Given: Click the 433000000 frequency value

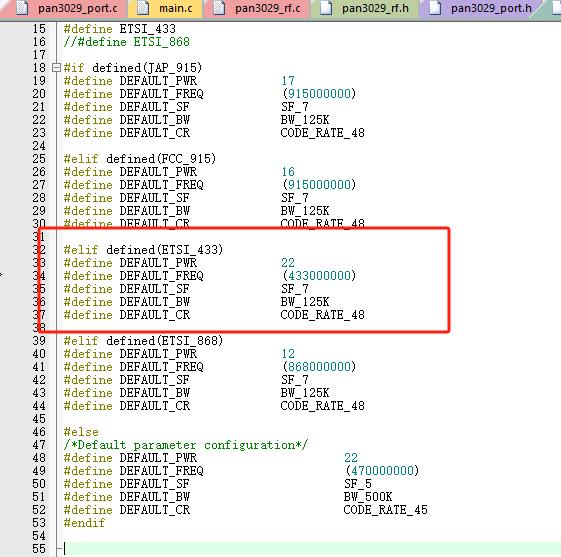Looking at the screenshot, I should pos(319,276).
